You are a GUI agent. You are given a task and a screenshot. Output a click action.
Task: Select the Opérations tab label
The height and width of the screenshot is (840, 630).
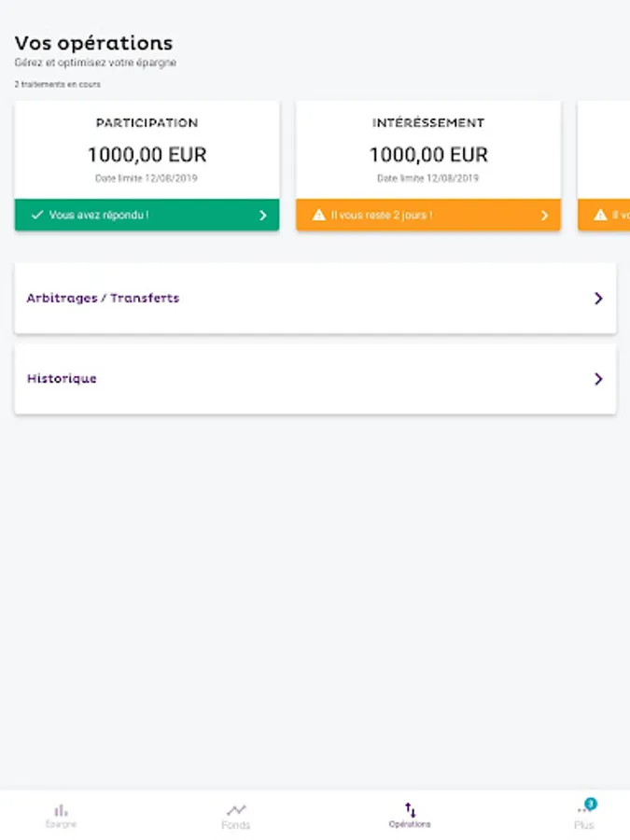pyautogui.click(x=410, y=825)
